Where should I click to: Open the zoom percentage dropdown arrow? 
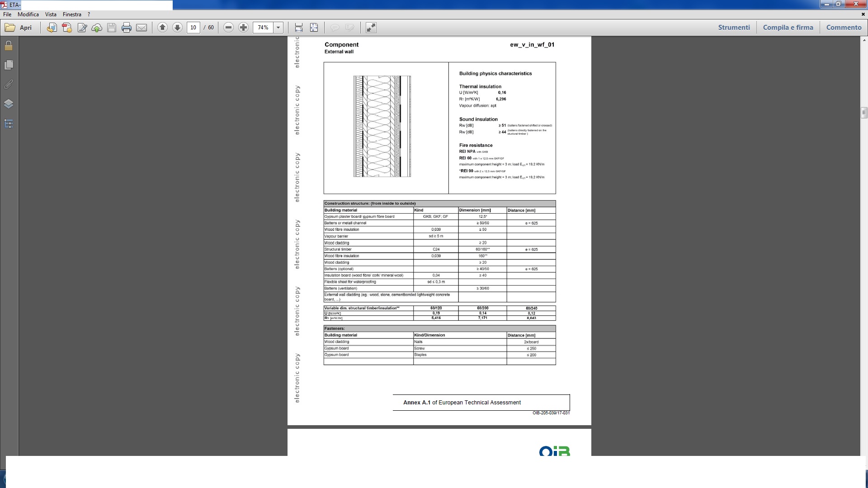278,28
